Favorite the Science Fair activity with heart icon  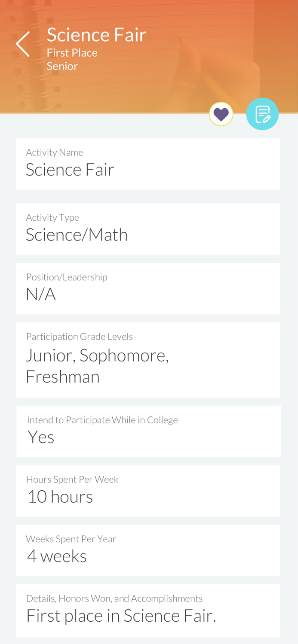click(x=221, y=114)
